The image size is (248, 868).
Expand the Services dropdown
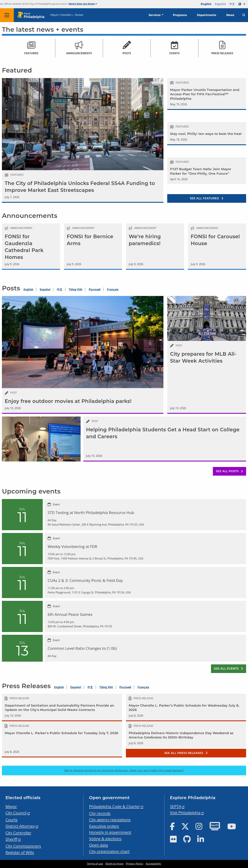coord(156,15)
